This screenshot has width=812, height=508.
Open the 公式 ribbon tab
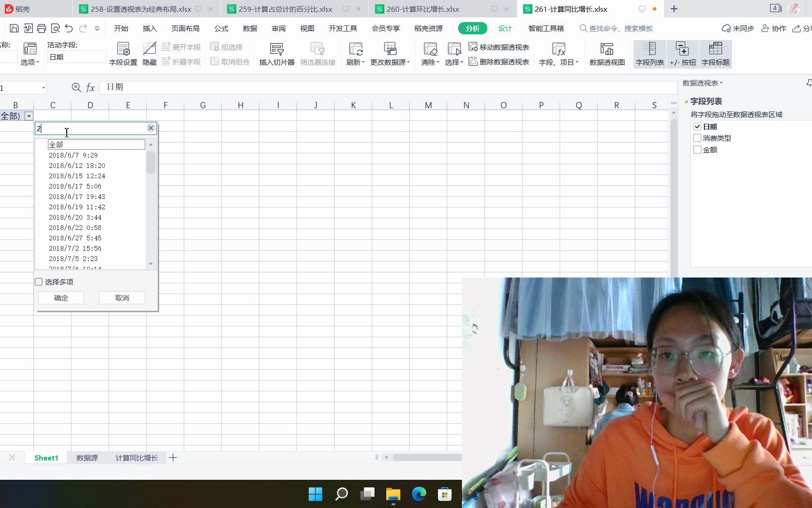point(221,28)
